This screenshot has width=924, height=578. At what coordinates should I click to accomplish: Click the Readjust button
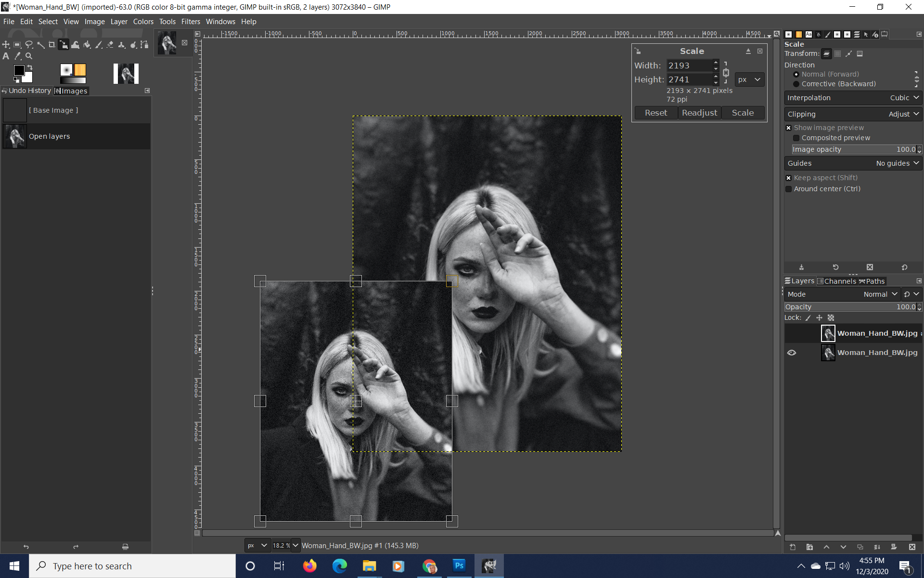click(699, 113)
